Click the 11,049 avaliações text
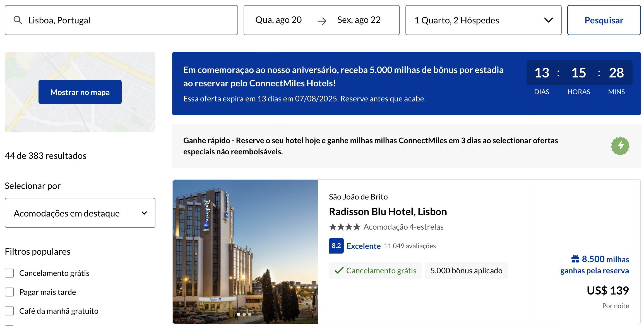Screen dimensions: 644x326 point(410,246)
